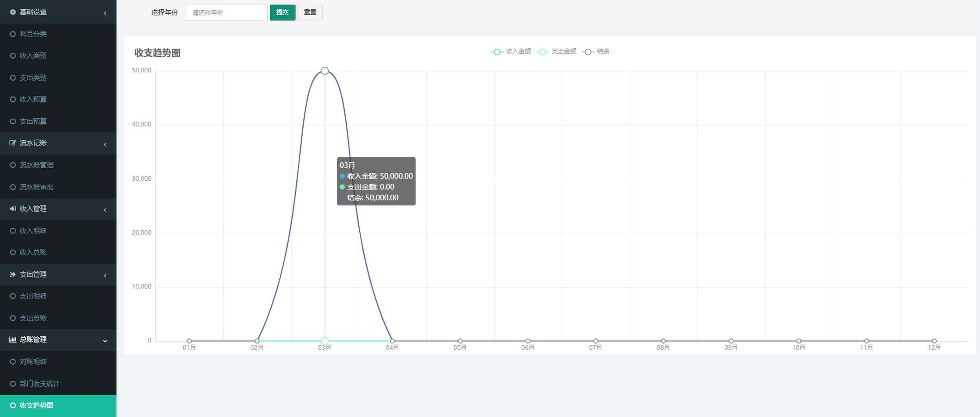Click the circle icon next to 对账明细
The height and width of the screenshot is (417, 980).
(x=13, y=362)
